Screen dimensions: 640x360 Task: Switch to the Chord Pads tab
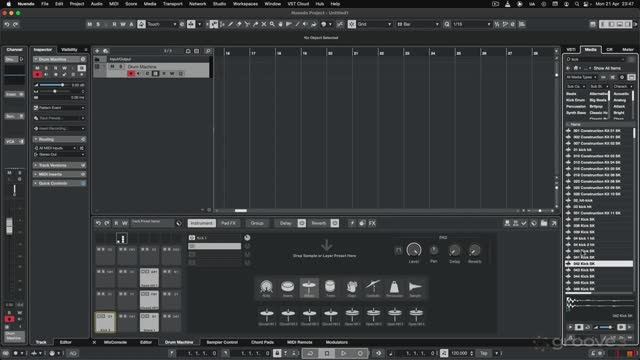(x=262, y=342)
